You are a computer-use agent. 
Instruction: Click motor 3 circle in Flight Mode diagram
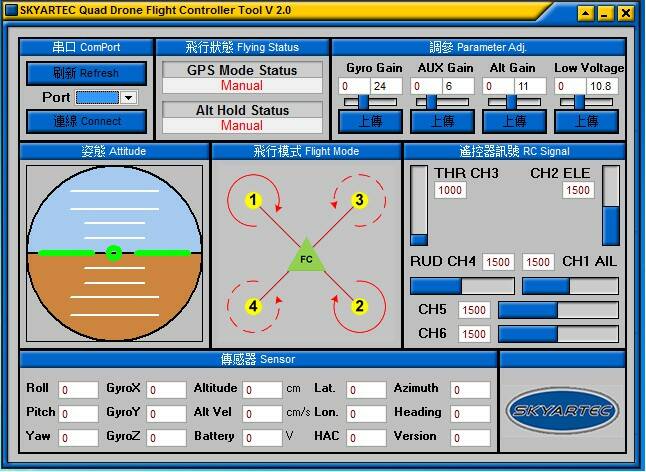click(359, 200)
